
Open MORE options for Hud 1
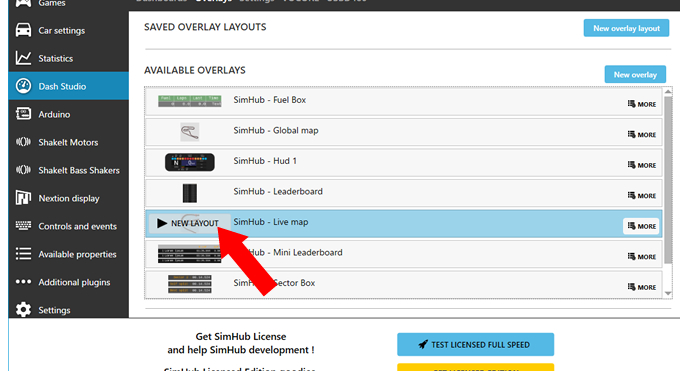(642, 165)
